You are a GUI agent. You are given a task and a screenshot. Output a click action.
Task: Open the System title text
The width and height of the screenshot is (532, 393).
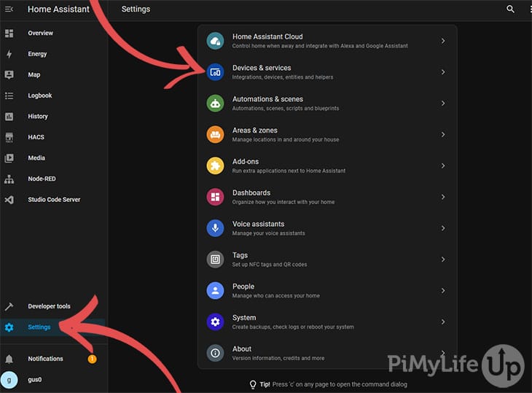point(244,318)
